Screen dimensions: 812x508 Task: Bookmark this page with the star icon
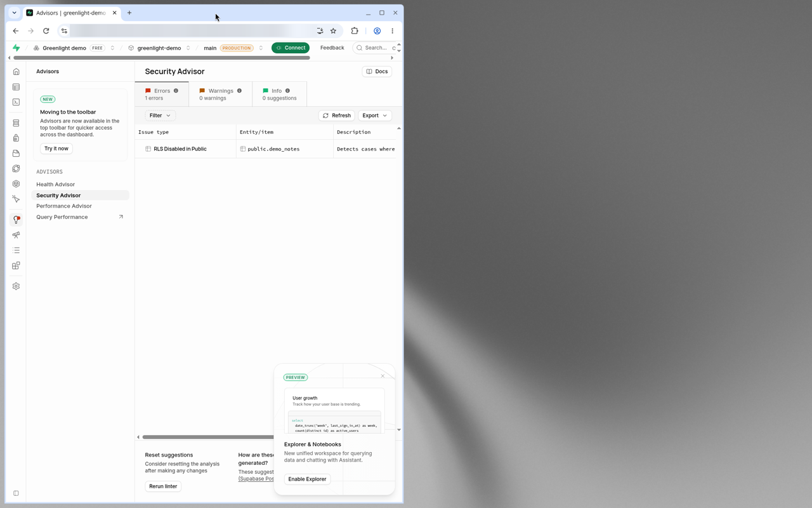(x=333, y=30)
